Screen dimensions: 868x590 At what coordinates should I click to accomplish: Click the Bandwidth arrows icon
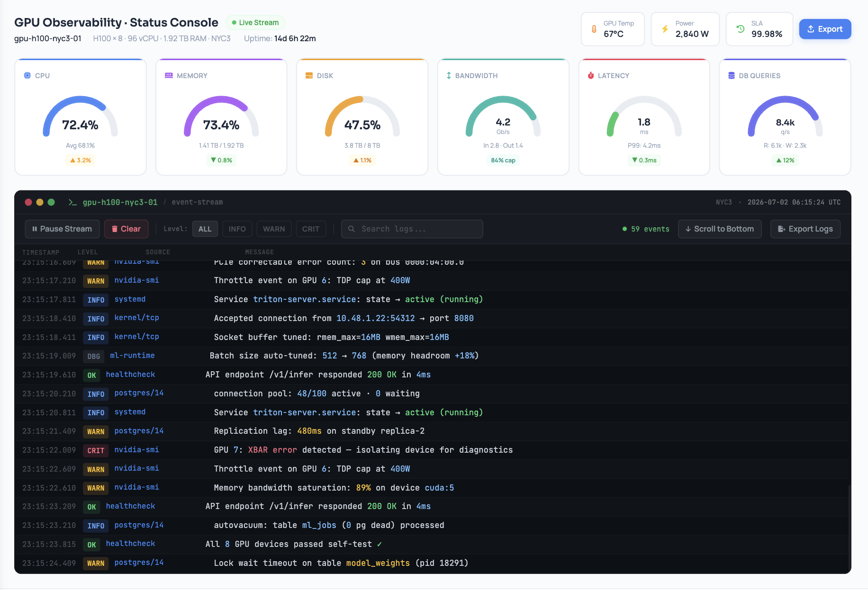tap(449, 75)
